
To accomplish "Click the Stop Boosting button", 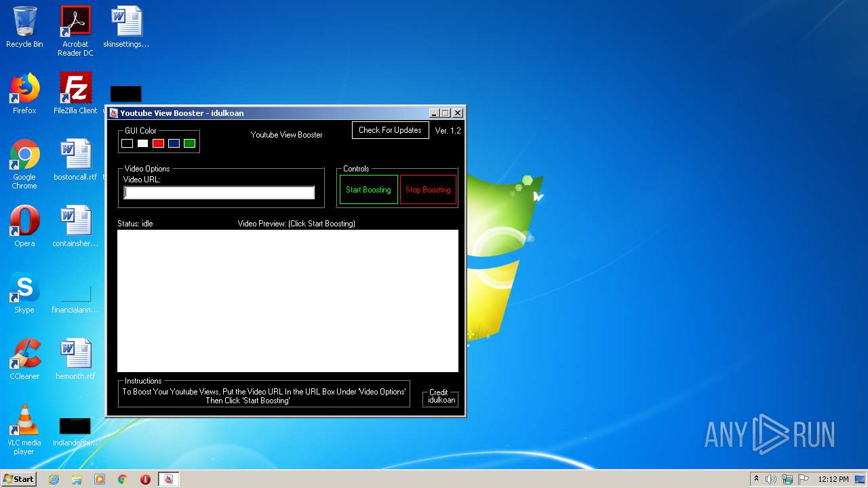I will click(428, 190).
